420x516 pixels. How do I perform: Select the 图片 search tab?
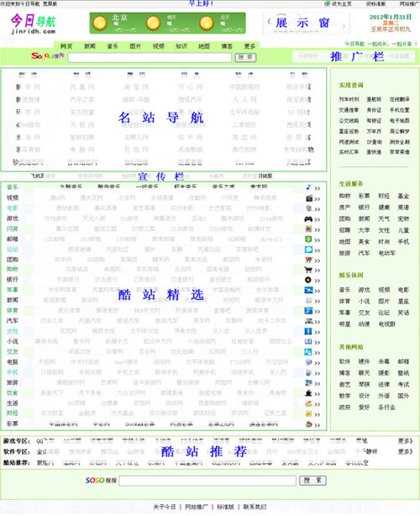(135, 46)
